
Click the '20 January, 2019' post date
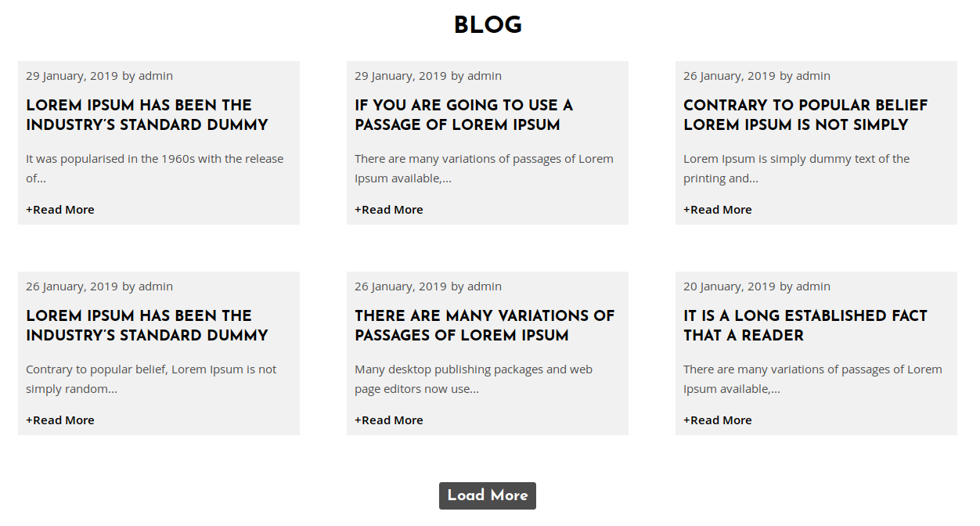(x=730, y=286)
